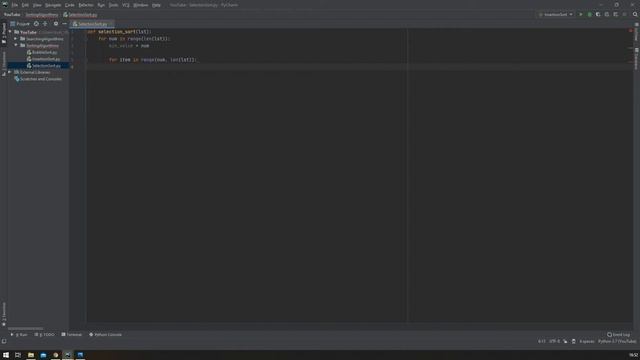
Task: Open the Python Console tab
Action: pyautogui.click(x=105, y=334)
